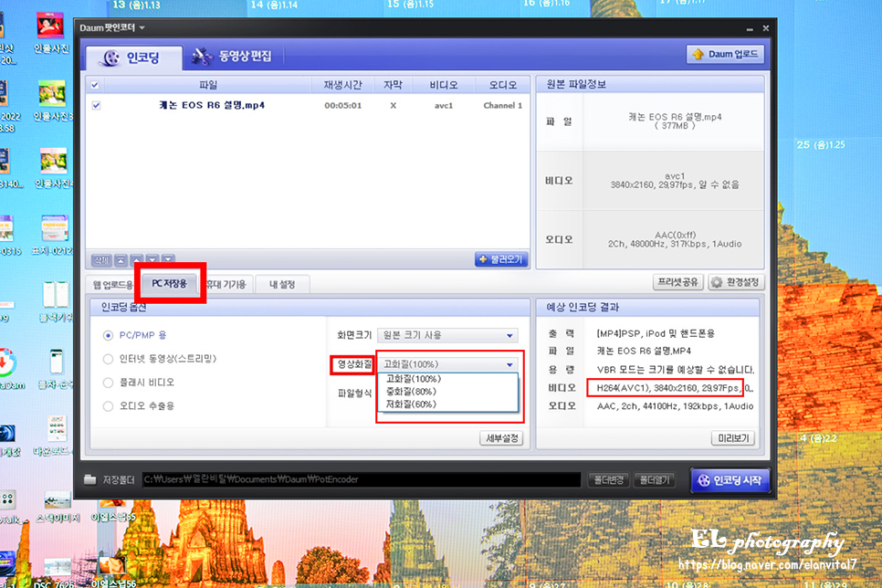882x588 pixels.
Task: Click the Channel 1 audio cell
Action: (503, 105)
